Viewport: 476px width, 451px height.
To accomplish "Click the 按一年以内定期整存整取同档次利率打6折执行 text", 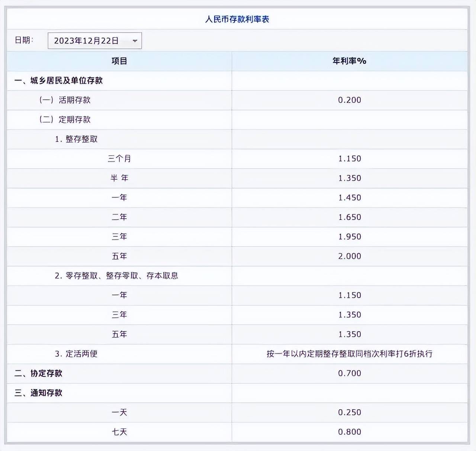I will pyautogui.click(x=350, y=354).
